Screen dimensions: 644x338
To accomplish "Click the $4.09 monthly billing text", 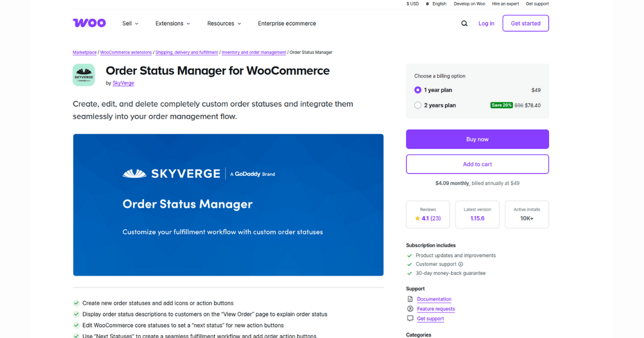I will click(x=477, y=183).
